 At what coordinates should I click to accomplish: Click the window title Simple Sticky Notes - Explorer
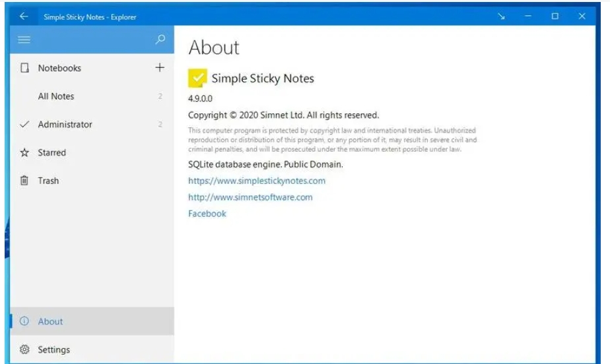90,17
